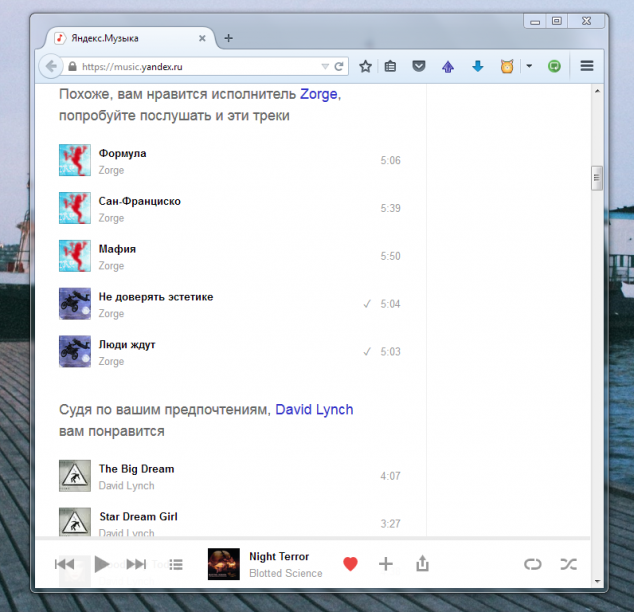Click the scrollbar down arrow
This screenshot has height=612, width=634.
[x=597, y=582]
